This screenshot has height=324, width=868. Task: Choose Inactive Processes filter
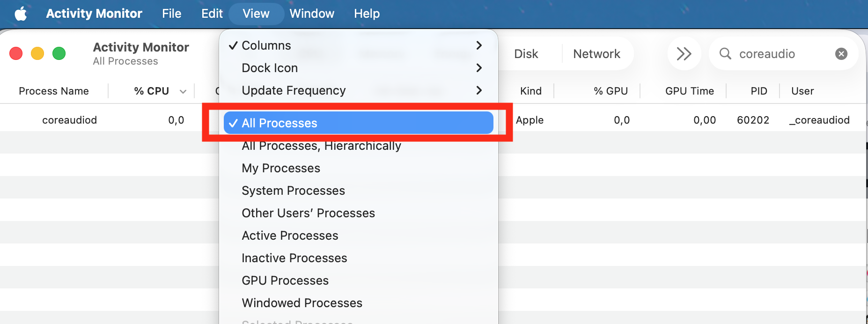359,258
